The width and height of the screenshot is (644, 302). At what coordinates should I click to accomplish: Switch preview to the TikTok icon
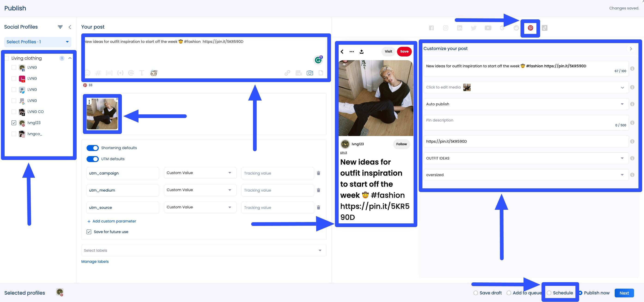point(545,28)
